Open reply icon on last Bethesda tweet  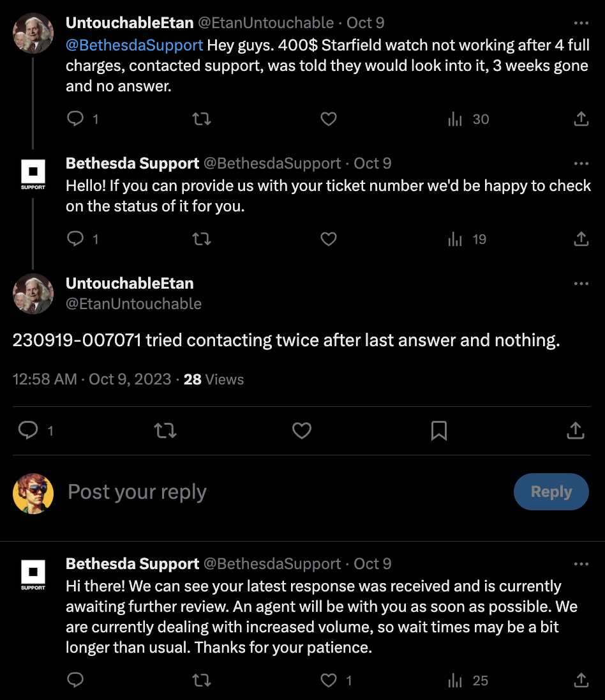(75, 680)
